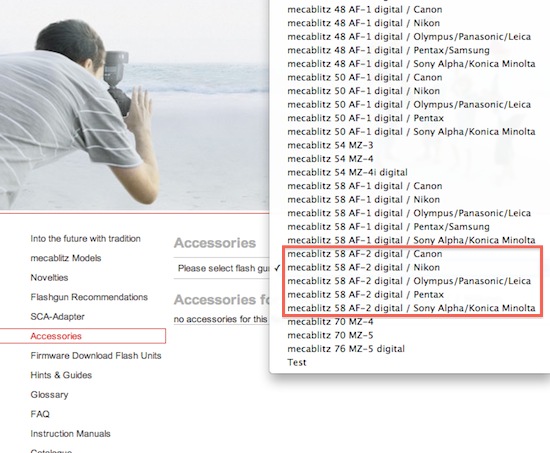550x453 pixels.
Task: Select mecablitz 70 MZ-4 option
Action: 330,322
